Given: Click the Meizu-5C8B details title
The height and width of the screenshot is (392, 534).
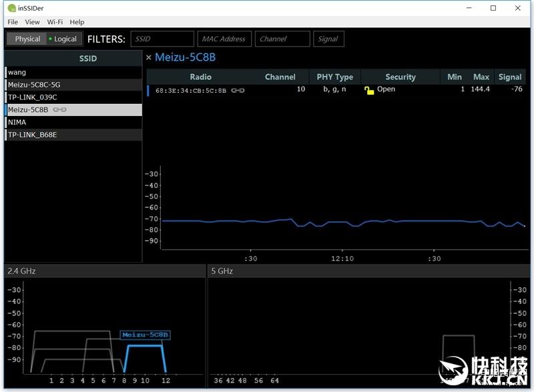Looking at the screenshot, I should [186, 57].
